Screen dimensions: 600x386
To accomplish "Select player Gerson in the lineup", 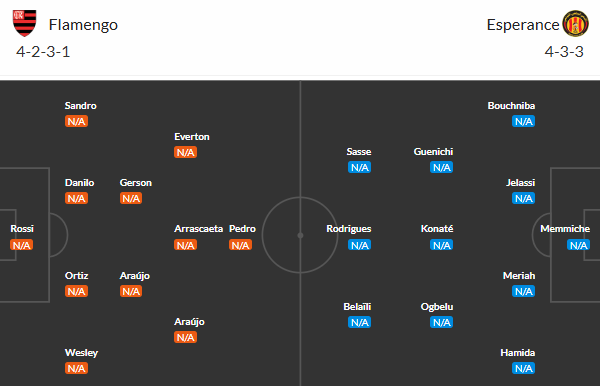I will [x=135, y=183].
